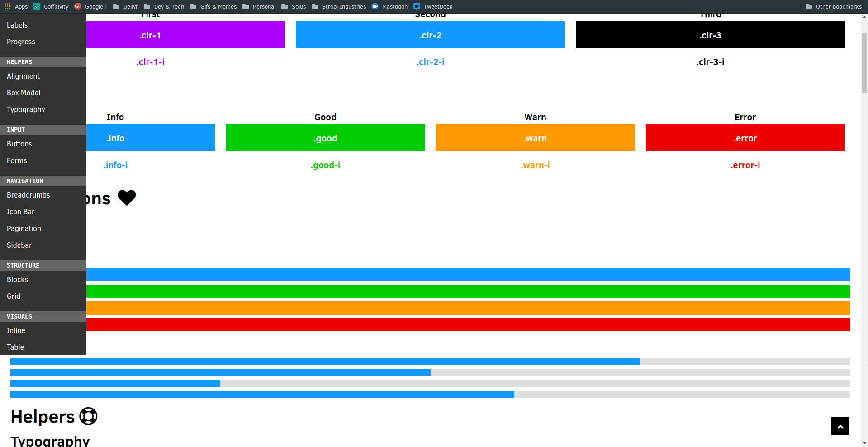This screenshot has height=447, width=868.
Task: Click the blue .info swatch
Action: click(151, 137)
